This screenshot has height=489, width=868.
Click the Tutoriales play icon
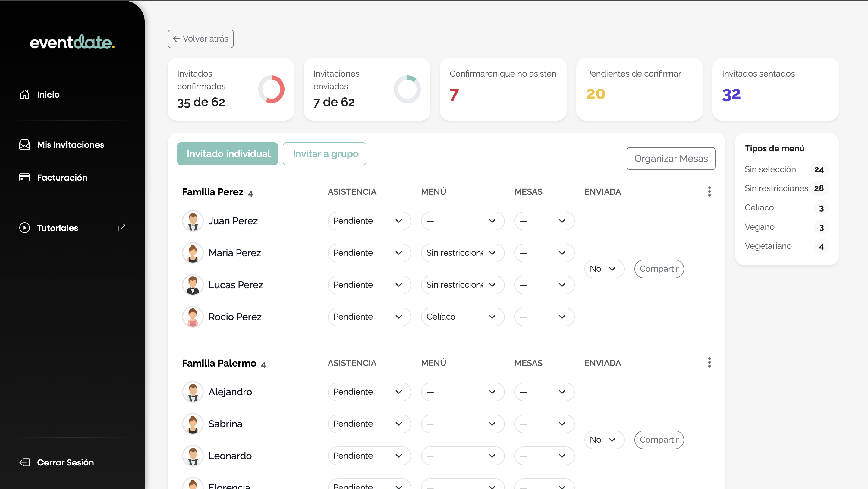coord(24,228)
